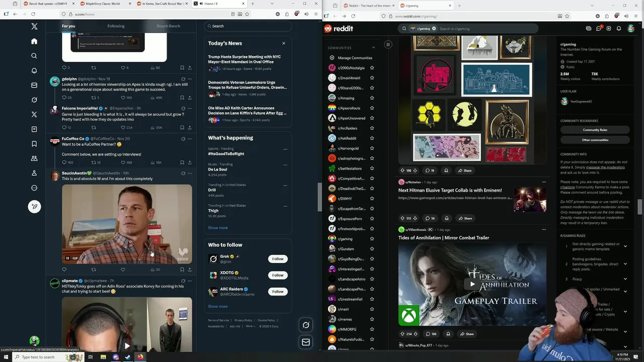This screenshot has width=644, height=362.
Task: Favorite r/Amazing with star
Action: pos(372,98)
